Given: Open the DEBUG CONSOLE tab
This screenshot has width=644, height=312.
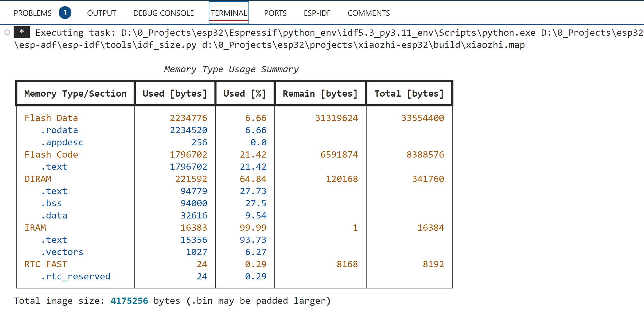Looking at the screenshot, I should click(x=163, y=13).
